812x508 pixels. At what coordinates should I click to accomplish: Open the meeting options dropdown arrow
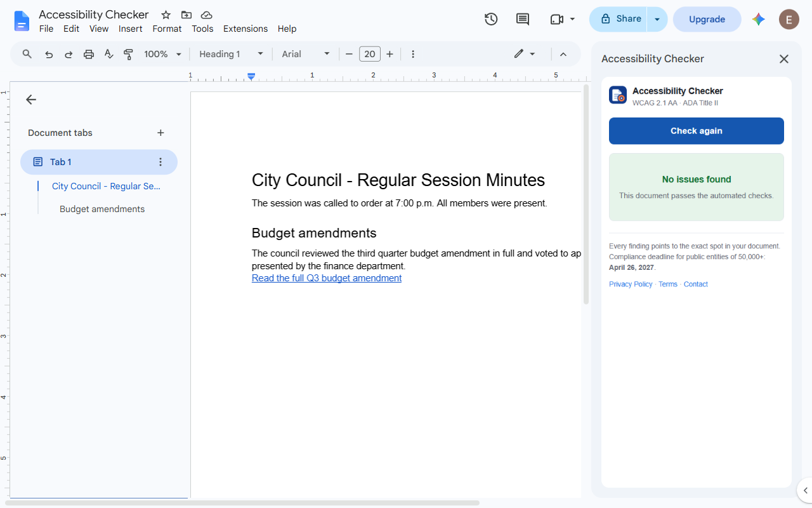[x=572, y=19]
